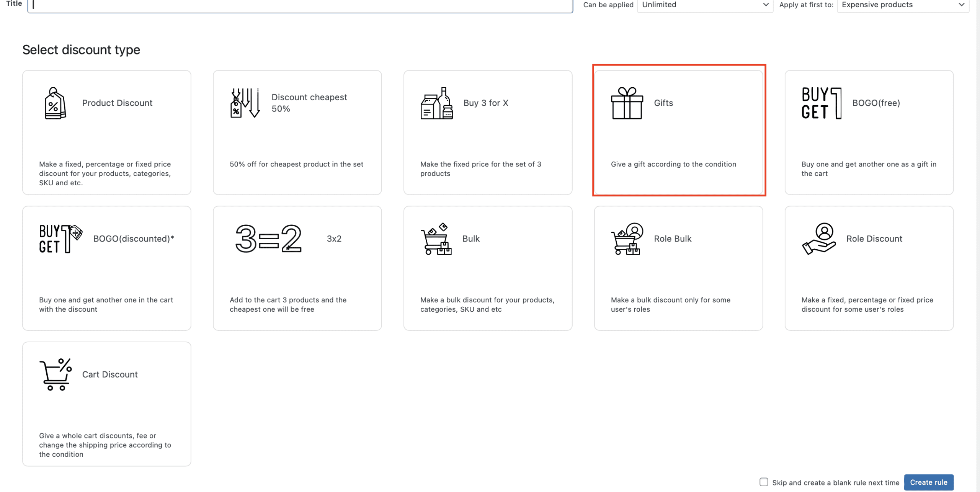Select the Discount cheapest 50% arrows icon
The height and width of the screenshot is (492, 980).
245,103
